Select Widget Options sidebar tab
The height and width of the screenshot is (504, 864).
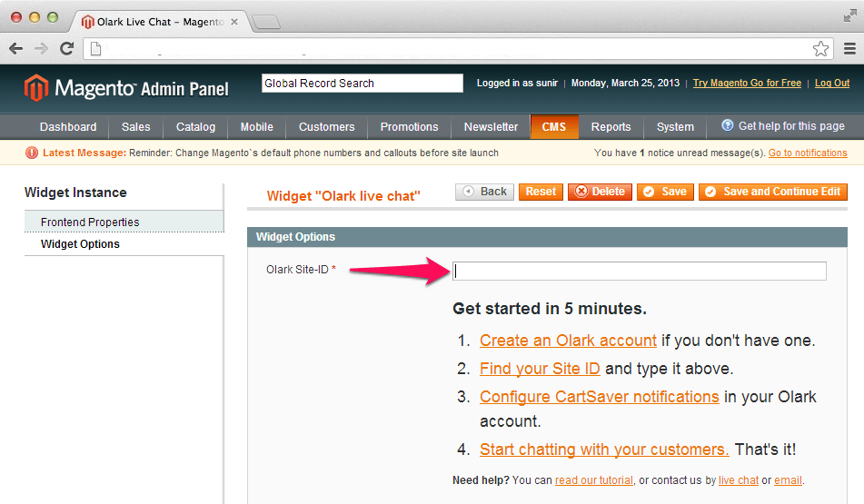pyautogui.click(x=80, y=244)
